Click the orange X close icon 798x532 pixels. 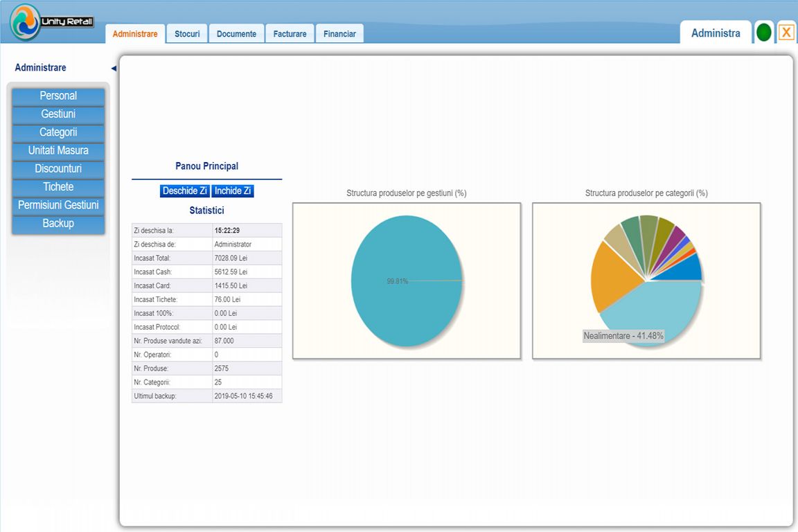point(786,33)
